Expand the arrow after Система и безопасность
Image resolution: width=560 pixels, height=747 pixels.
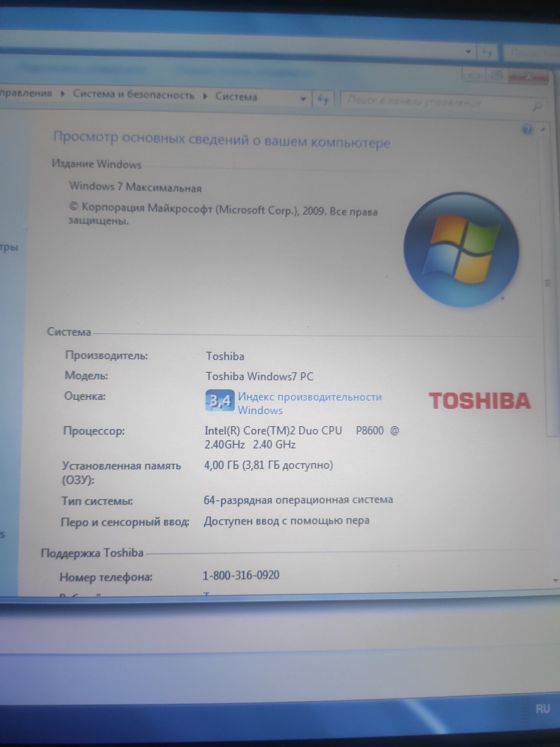tap(205, 96)
